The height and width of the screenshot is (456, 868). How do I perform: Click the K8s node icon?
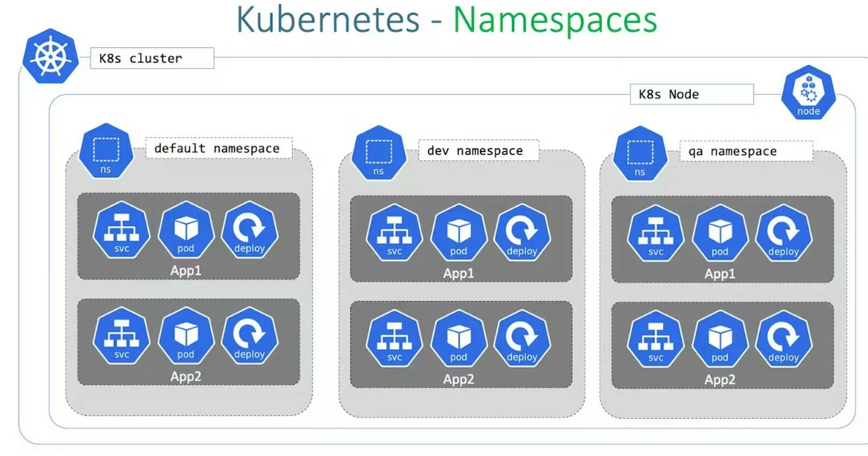(808, 92)
